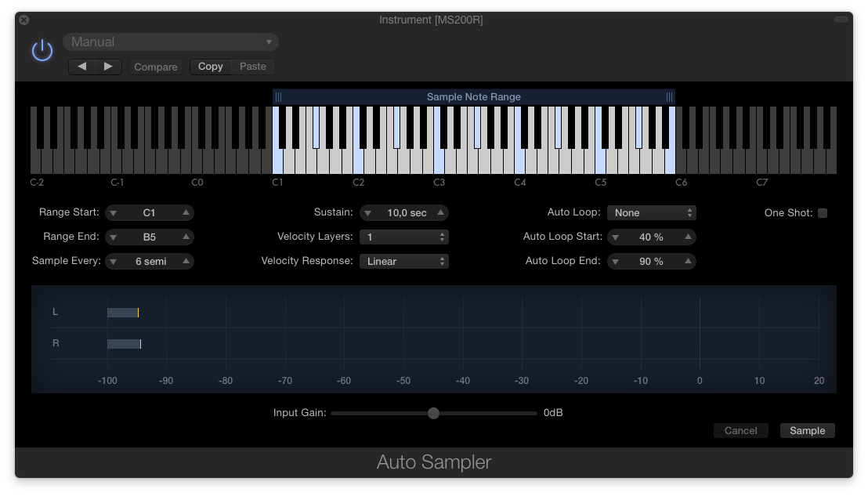Screen dimensions: 868x496
Task: Click the Input Gain slider knob
Action: tap(433, 413)
